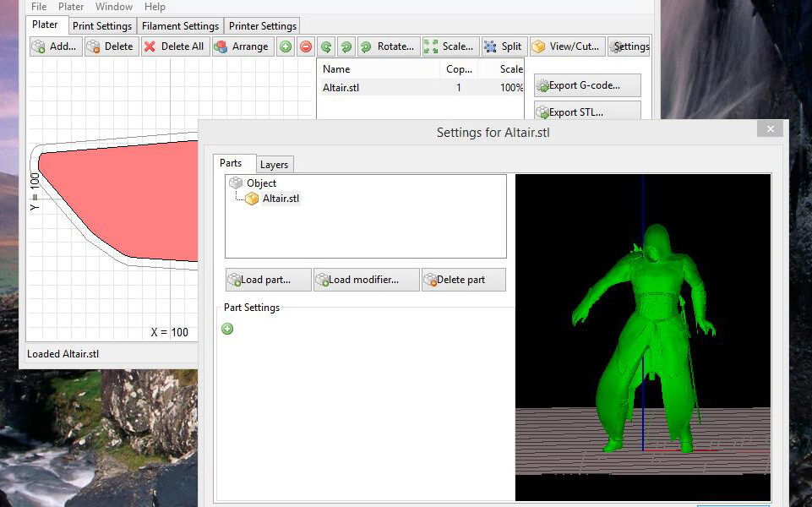
Task: Arrange objects on the build plate
Action: tap(242, 46)
